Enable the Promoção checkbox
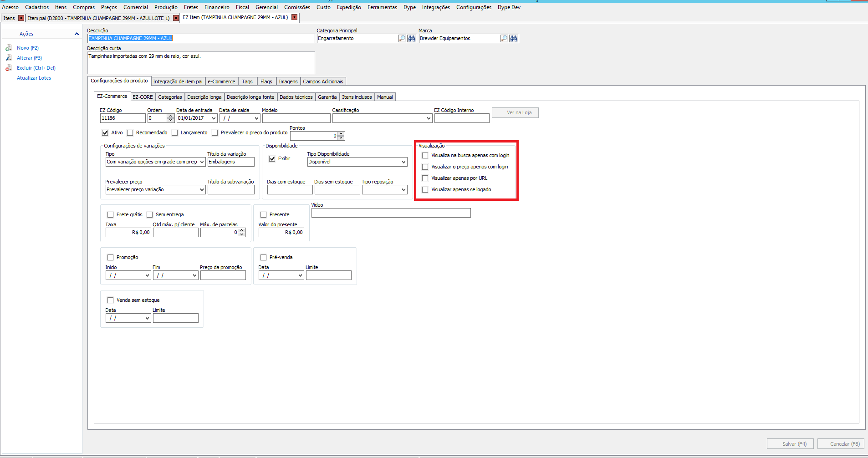Image resolution: width=868 pixels, height=458 pixels. click(110, 257)
